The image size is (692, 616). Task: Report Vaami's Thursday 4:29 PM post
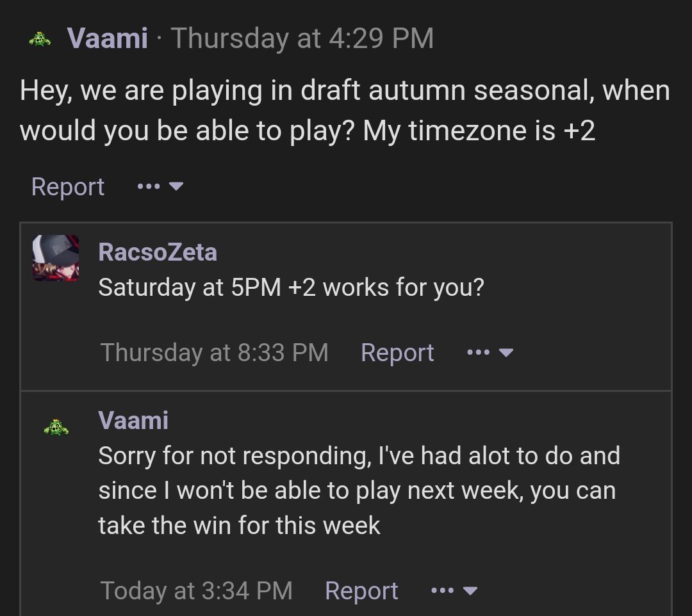(x=67, y=186)
